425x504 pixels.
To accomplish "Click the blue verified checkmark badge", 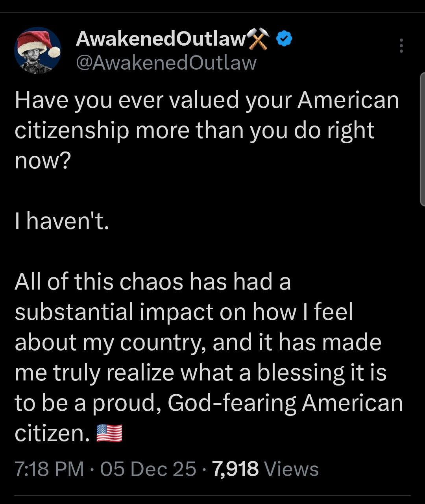I will point(285,39).
